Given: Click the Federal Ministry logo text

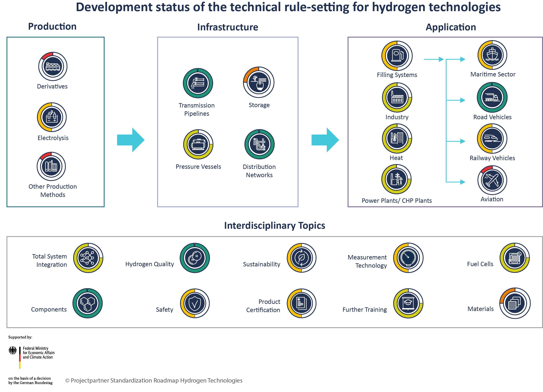Looking at the screenshot, I should click(38, 353).
